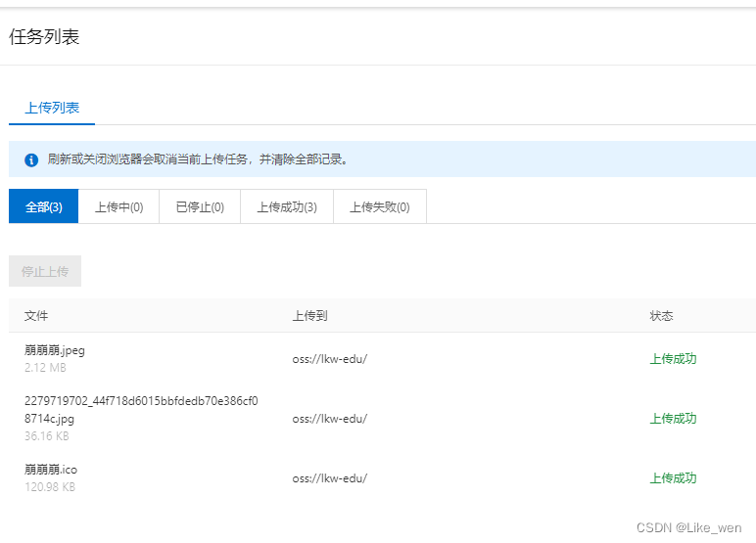
Task: Select the 全部(3) filter tab
Action: tap(43, 206)
